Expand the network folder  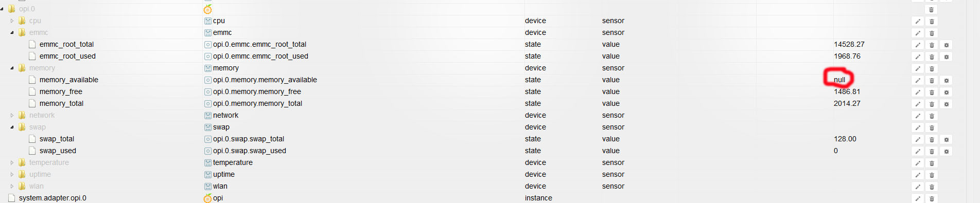click(x=12, y=116)
